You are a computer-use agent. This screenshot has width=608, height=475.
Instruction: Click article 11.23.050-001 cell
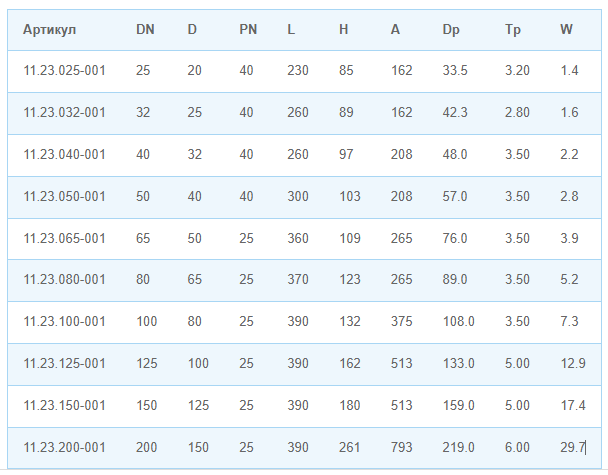64,196
